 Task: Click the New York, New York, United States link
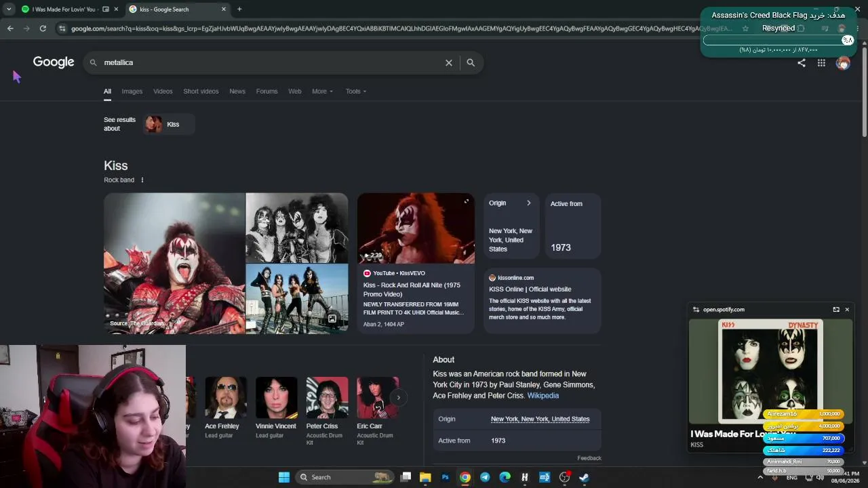point(540,420)
